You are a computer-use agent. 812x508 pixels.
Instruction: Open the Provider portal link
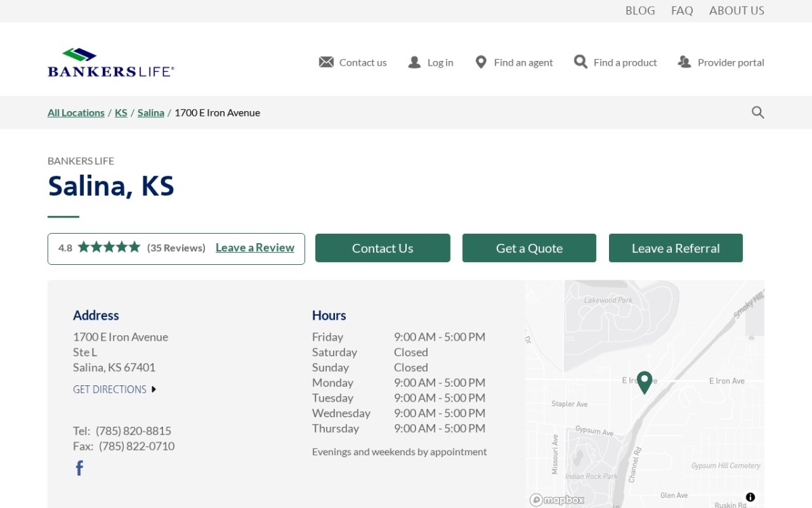click(731, 62)
